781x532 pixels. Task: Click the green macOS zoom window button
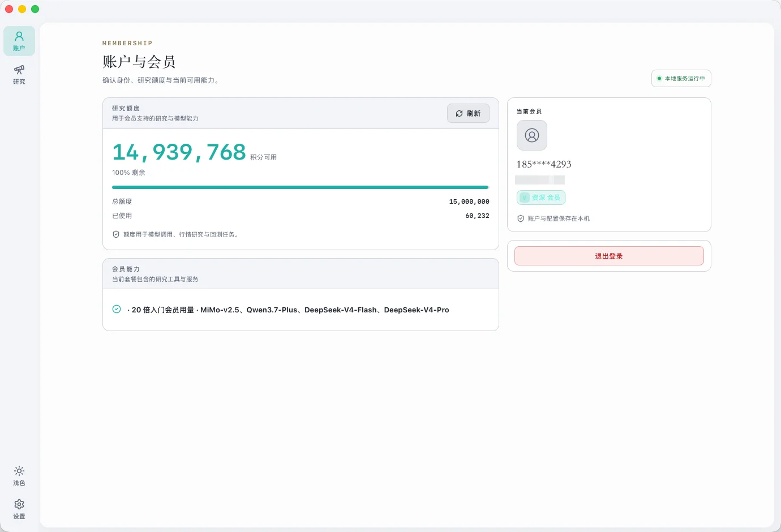pos(35,9)
